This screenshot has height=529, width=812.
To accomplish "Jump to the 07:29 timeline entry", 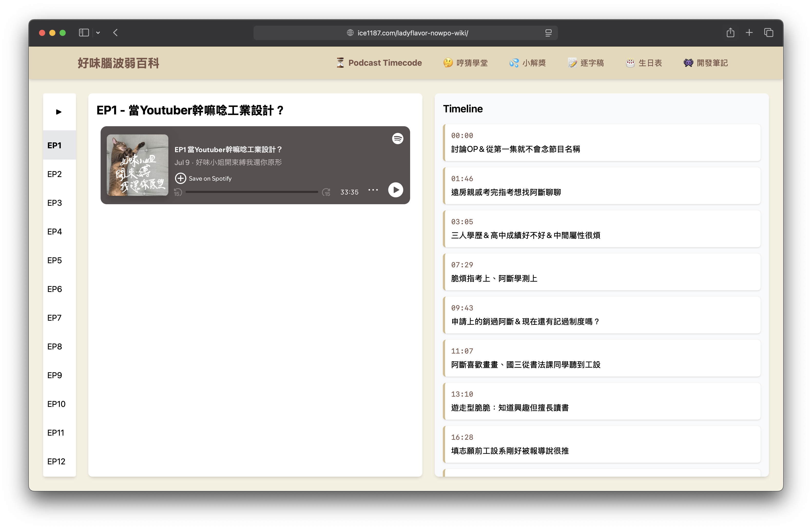I will point(602,272).
